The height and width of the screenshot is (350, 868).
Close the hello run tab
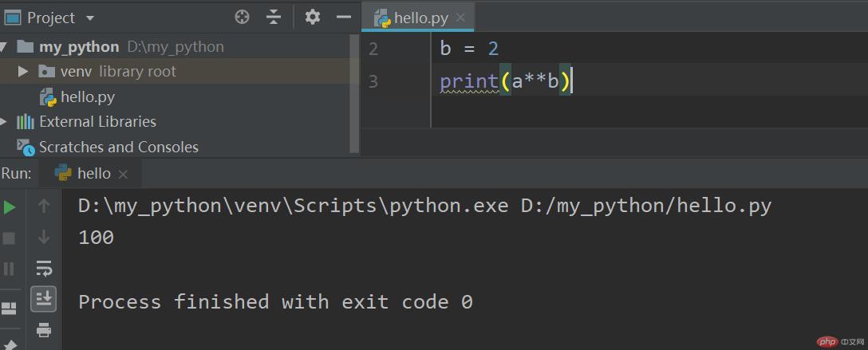[x=123, y=175]
